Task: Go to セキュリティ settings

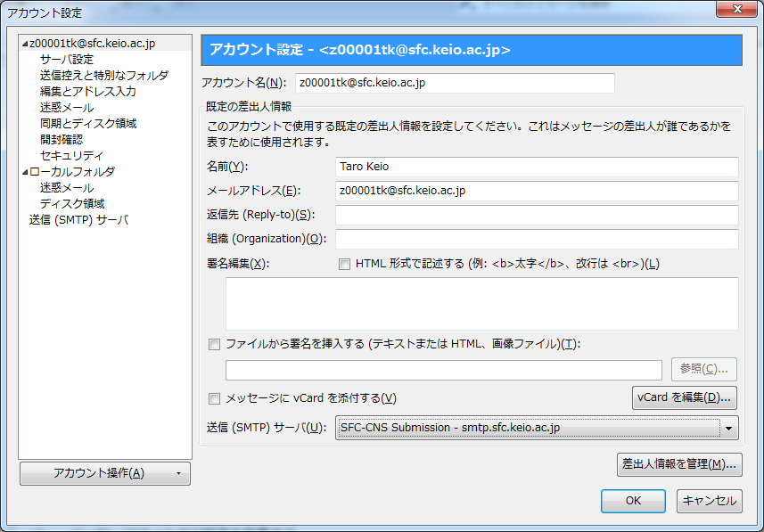Action: tap(71, 156)
